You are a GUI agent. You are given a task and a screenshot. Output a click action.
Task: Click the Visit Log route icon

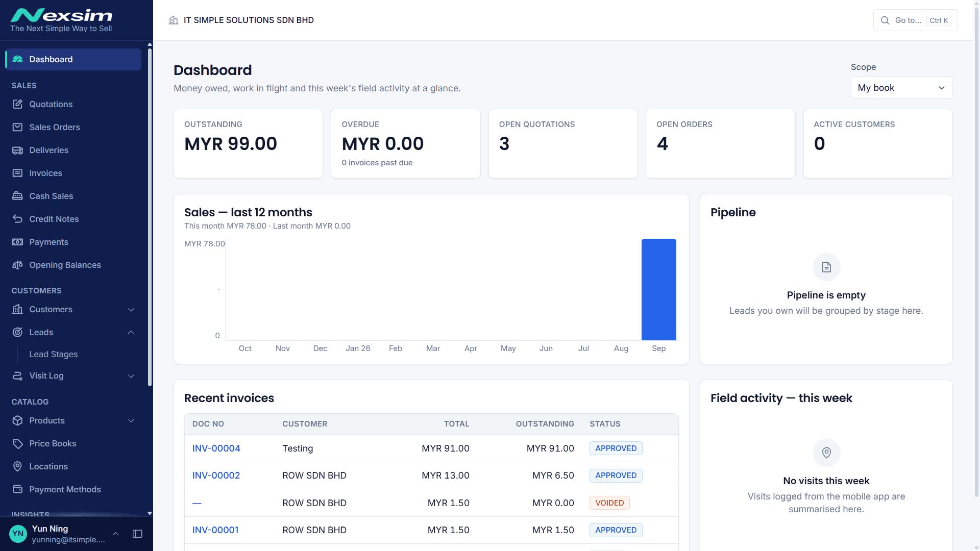(x=17, y=375)
